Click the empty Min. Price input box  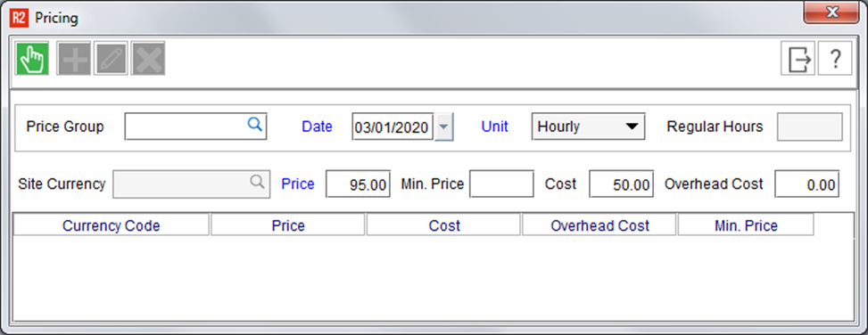(x=501, y=184)
